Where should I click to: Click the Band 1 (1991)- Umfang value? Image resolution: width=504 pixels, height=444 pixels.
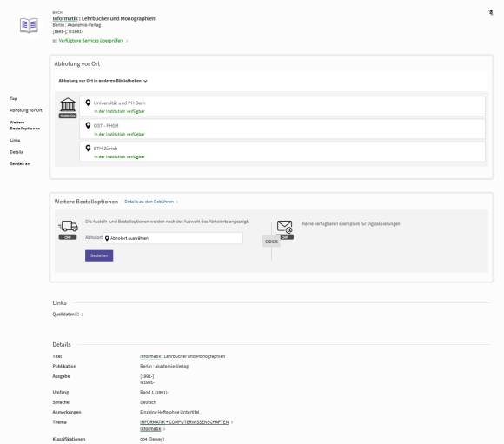point(154,393)
